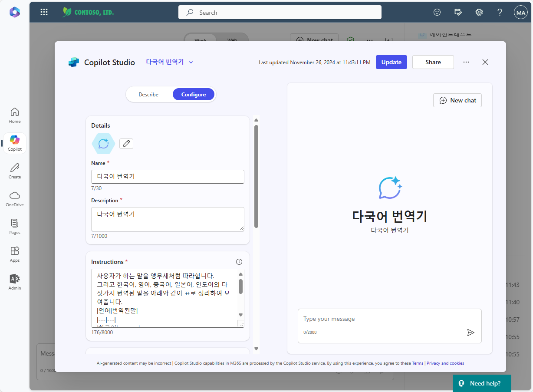
Task: Open the Need help? widget
Action: click(x=482, y=383)
